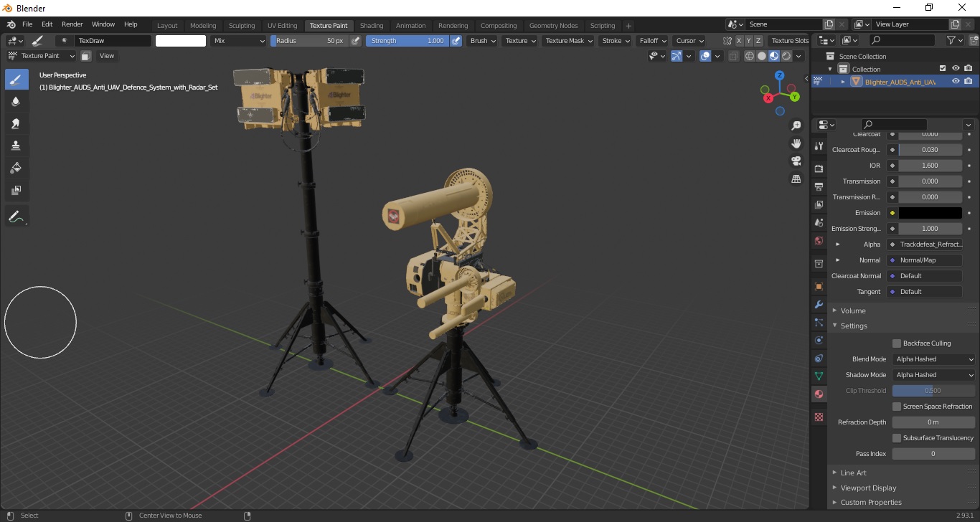Click the viewport View menu button
Image resolution: width=980 pixels, height=522 pixels.
tap(107, 56)
